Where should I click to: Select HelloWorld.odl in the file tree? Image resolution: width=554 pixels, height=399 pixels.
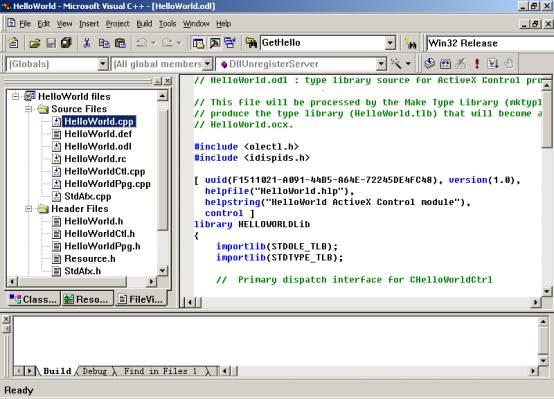[98, 146]
